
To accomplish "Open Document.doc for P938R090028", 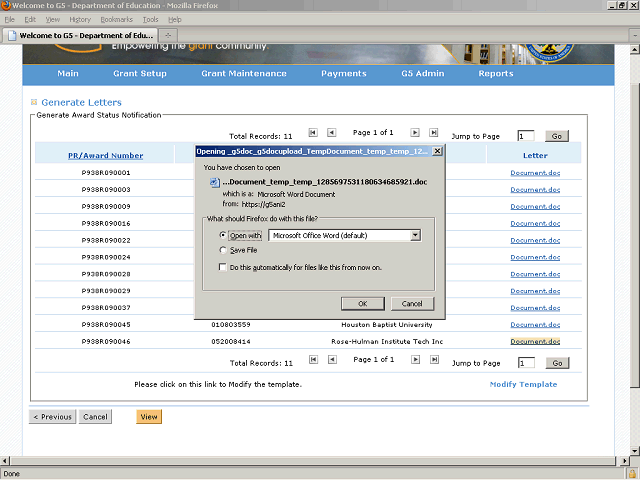I will (535, 274).
